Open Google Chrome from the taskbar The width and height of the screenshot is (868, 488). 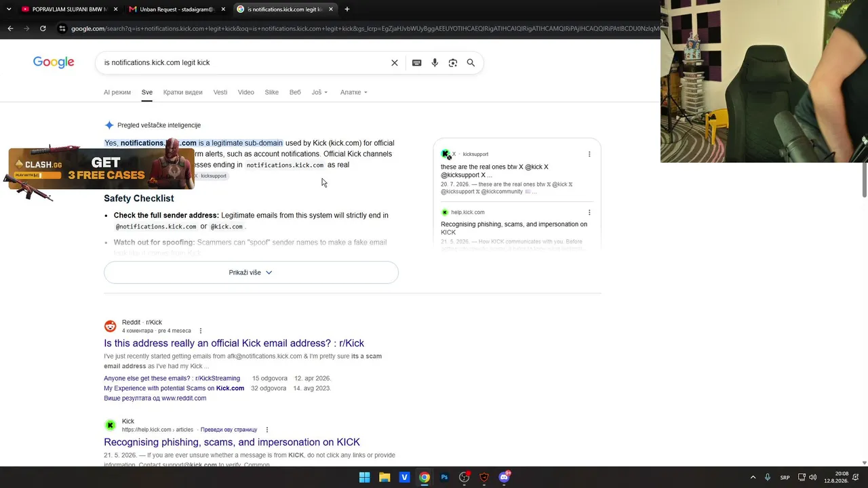(x=425, y=477)
